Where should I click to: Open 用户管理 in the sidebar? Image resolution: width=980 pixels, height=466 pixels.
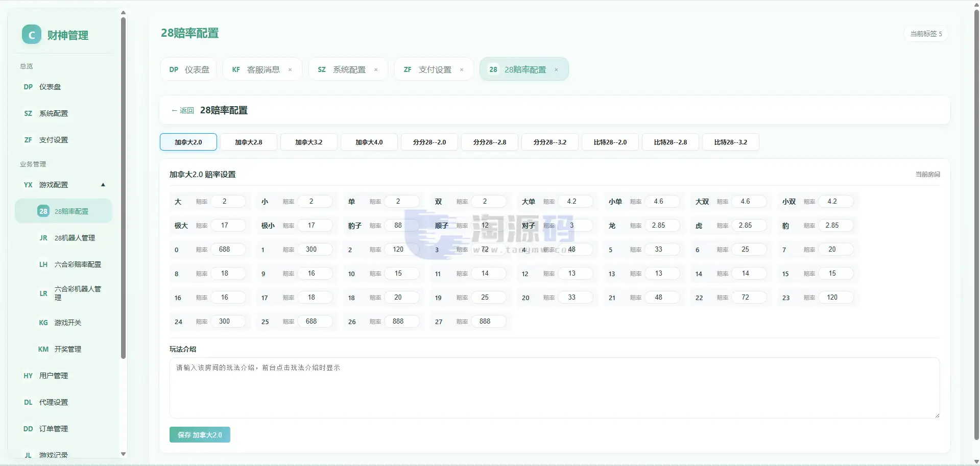tap(63, 376)
